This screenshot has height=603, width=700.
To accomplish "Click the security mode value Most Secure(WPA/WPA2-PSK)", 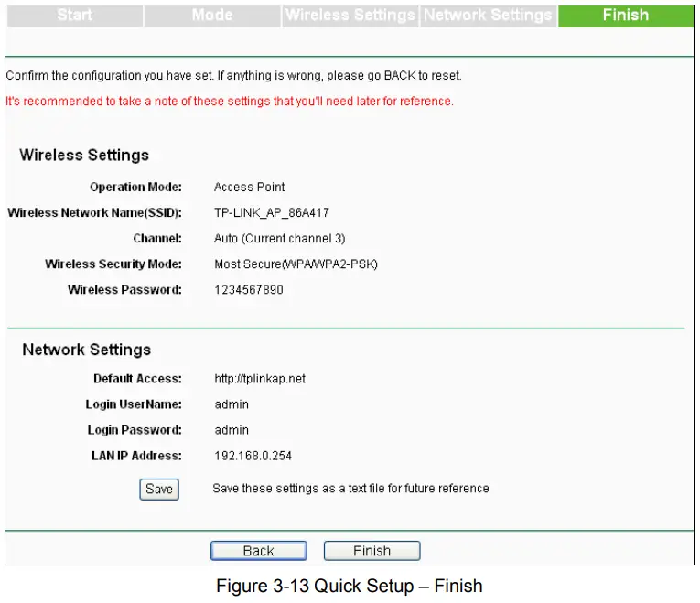I will (296, 264).
